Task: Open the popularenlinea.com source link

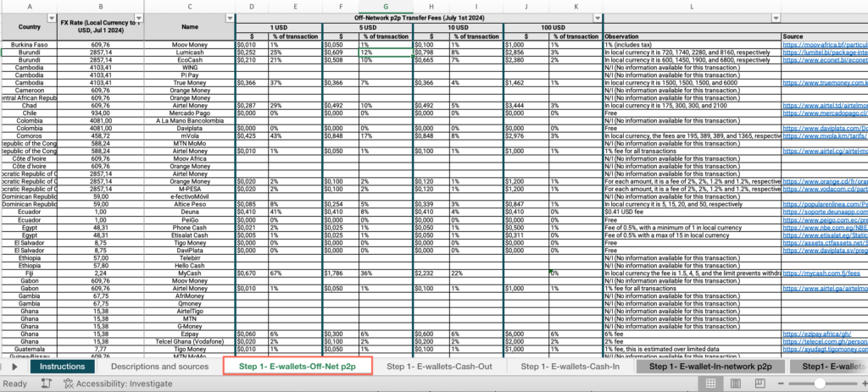Action: [x=825, y=204]
